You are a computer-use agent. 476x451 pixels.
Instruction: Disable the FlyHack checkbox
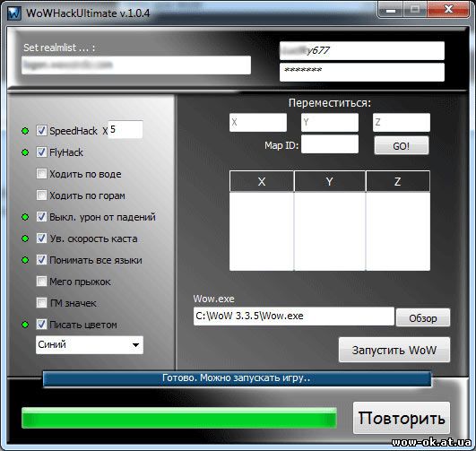click(x=41, y=152)
